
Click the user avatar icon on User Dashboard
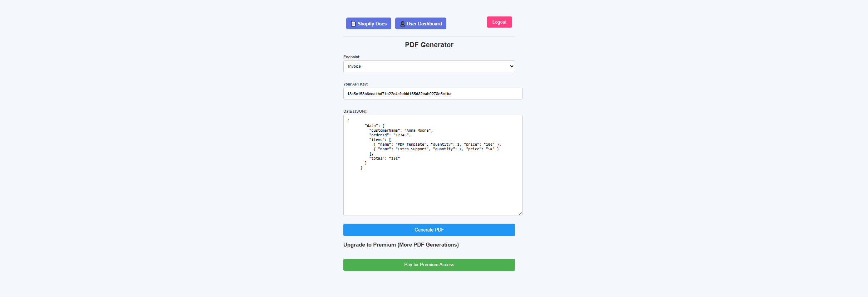point(402,24)
